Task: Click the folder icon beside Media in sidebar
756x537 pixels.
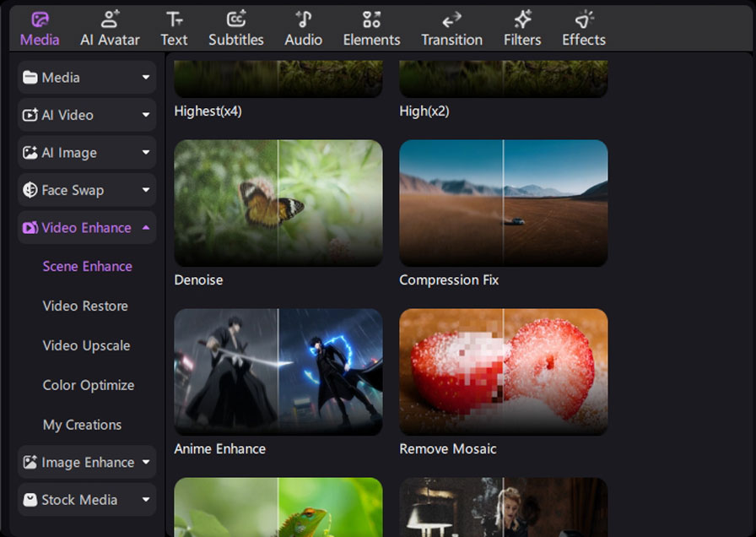Action: 30,77
